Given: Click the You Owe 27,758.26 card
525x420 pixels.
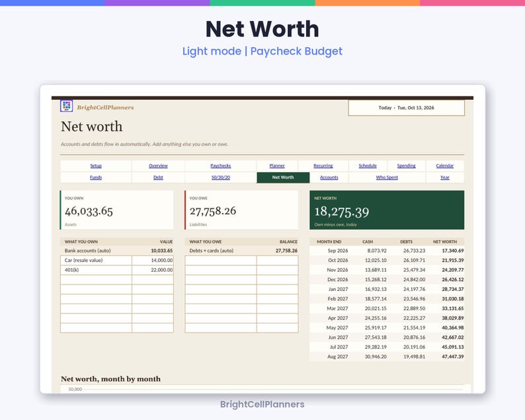Looking at the screenshot, I should (x=241, y=210).
